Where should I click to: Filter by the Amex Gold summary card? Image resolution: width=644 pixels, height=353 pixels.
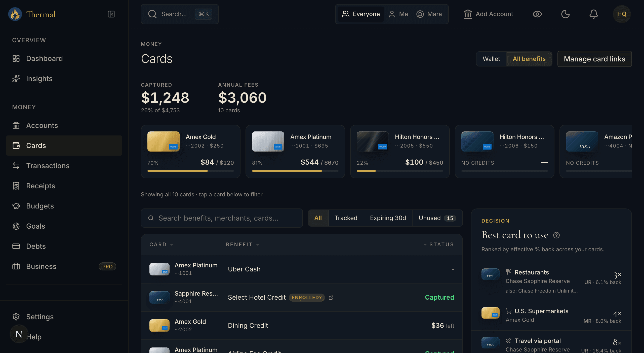[x=191, y=152]
